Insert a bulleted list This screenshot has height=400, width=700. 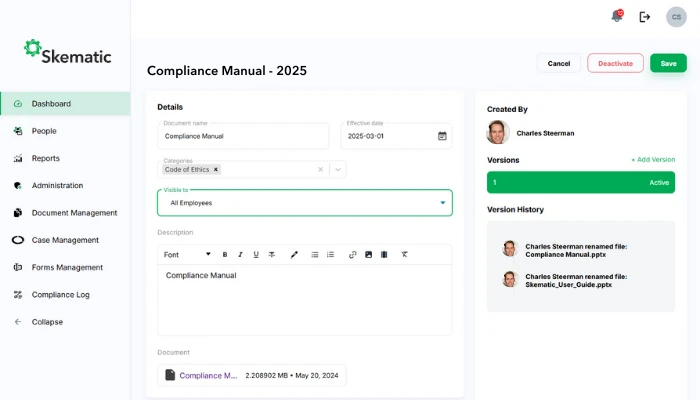(x=314, y=254)
